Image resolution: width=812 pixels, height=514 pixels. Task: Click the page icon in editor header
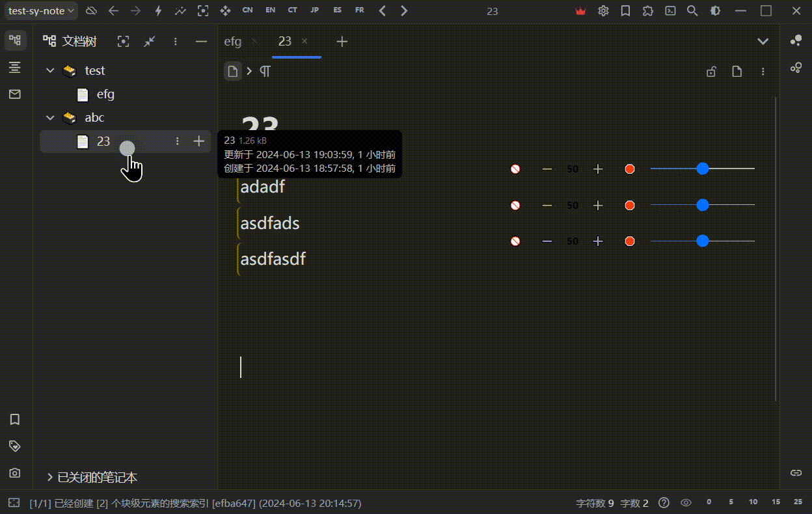[x=737, y=72]
